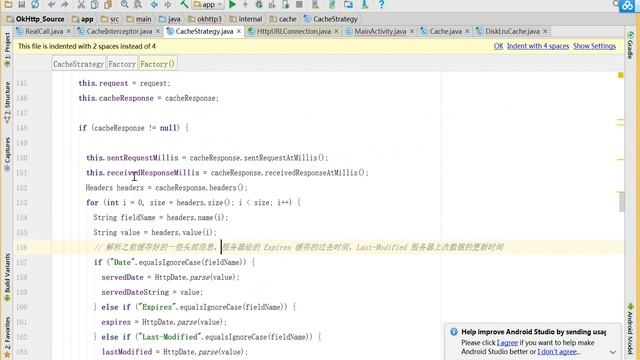Click the Undo arrow icon

tap(51, 4)
